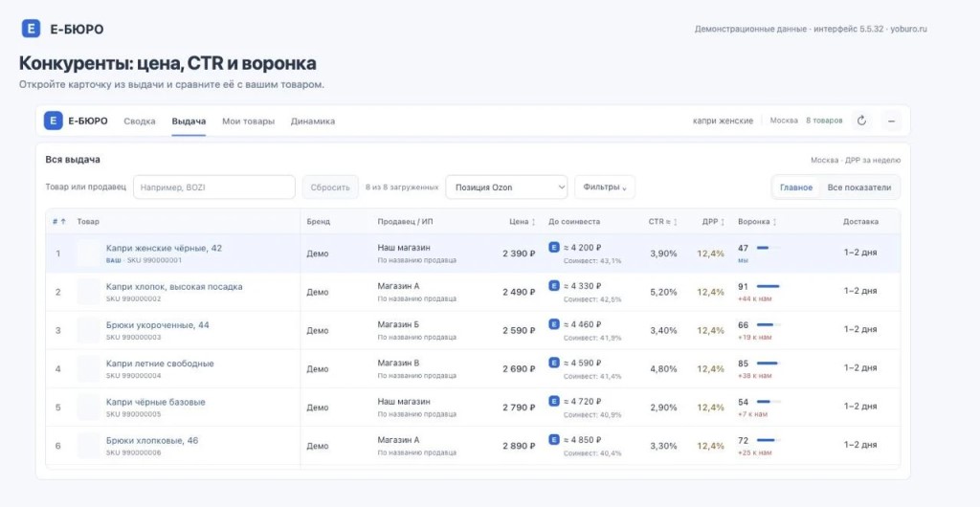Viewport: 980px width, 507px height.
Task: Click seller Магазин В
Action: click(x=398, y=364)
